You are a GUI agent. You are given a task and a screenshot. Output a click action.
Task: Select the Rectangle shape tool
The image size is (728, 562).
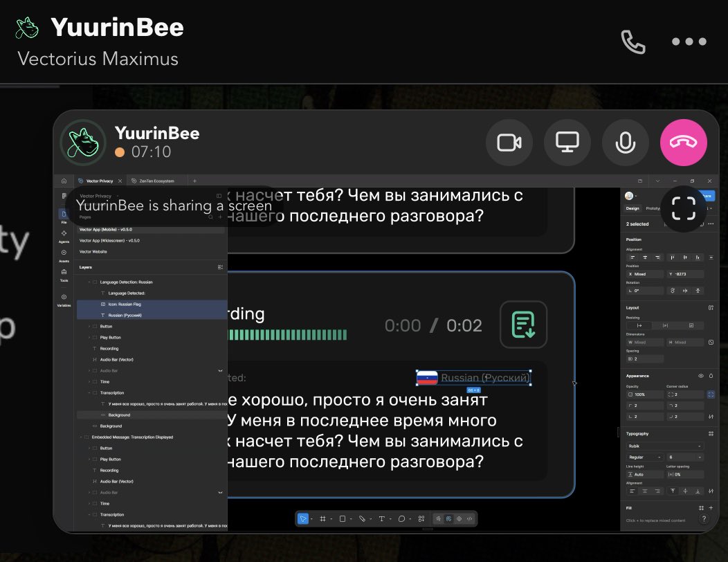tap(342, 519)
